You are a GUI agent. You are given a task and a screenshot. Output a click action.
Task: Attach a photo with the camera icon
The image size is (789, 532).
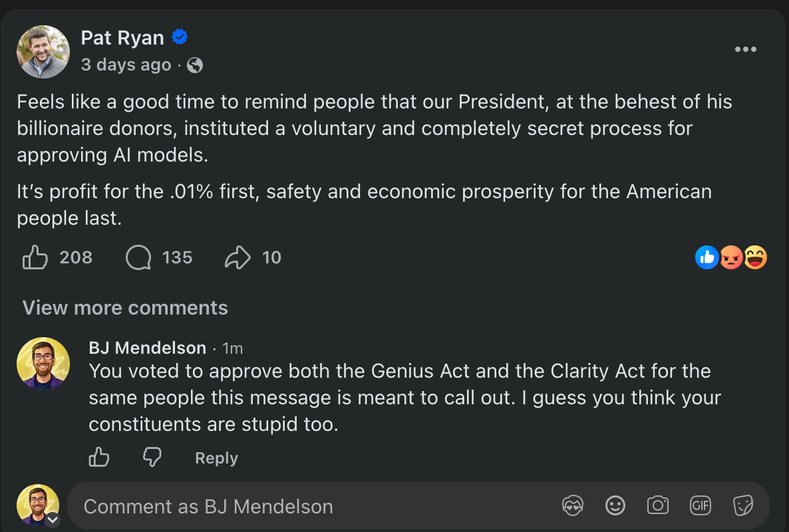point(658,505)
